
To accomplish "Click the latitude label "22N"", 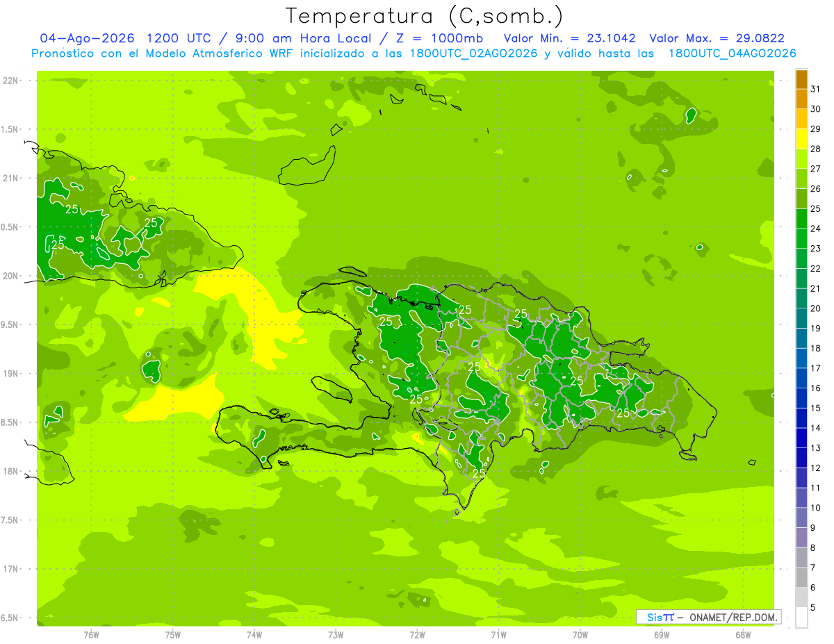I will pyautogui.click(x=12, y=81).
